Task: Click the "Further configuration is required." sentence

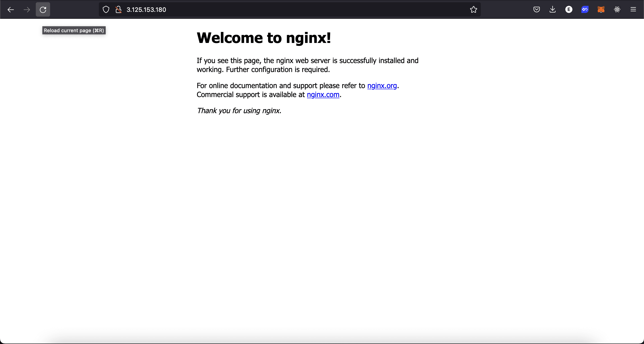Action: pos(278,70)
